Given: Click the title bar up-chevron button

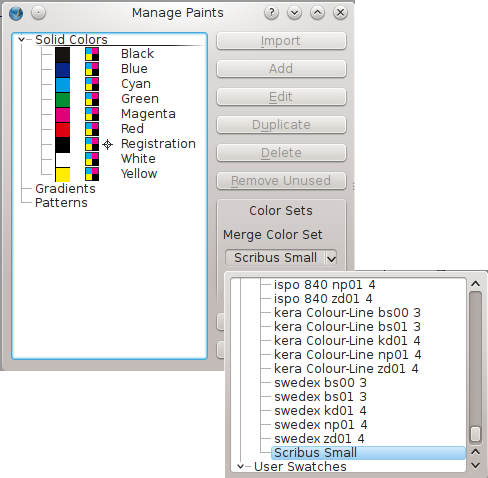Looking at the screenshot, I should coord(317,13).
